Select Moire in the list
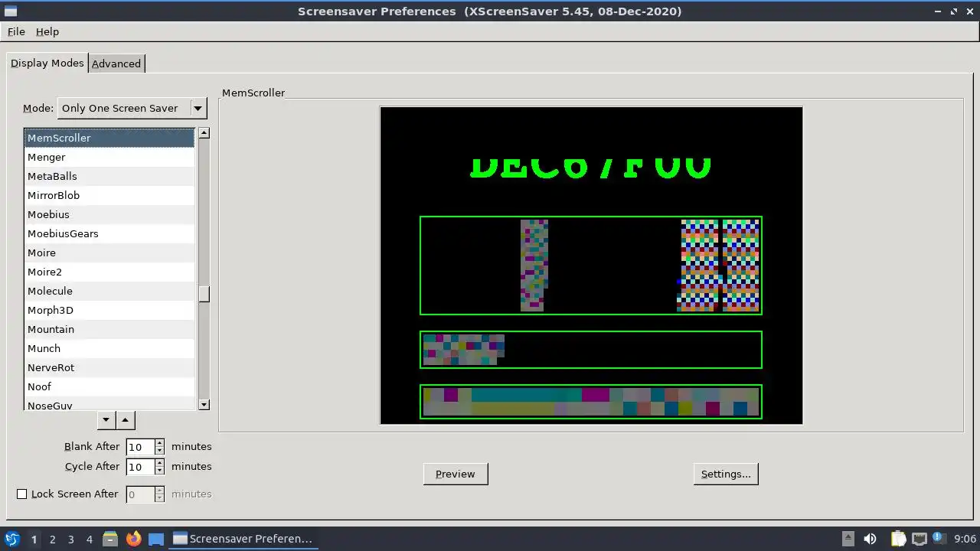980x551 pixels. 109,253
